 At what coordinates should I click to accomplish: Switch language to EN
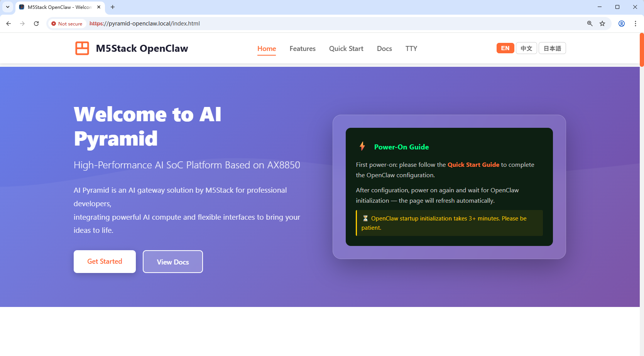(505, 48)
